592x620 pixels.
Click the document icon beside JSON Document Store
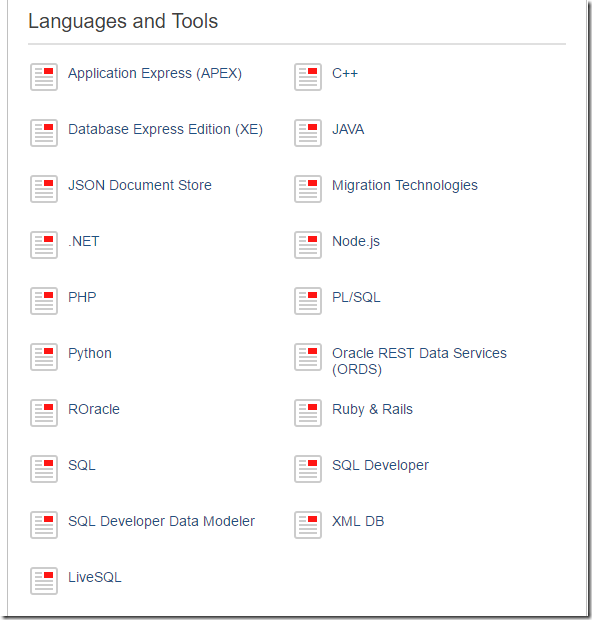click(x=44, y=189)
